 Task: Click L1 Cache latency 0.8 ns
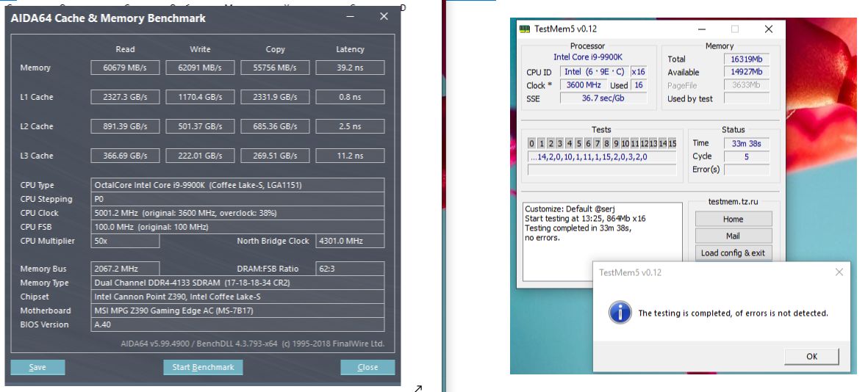350,97
